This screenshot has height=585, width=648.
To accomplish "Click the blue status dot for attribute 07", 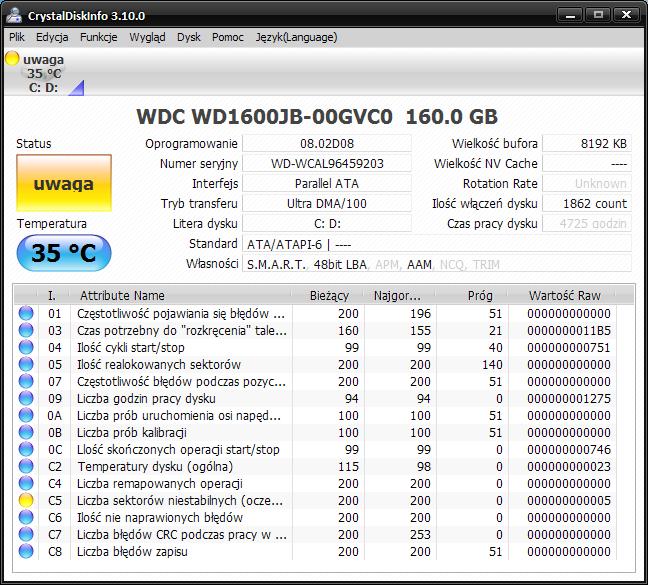I will coord(26,381).
